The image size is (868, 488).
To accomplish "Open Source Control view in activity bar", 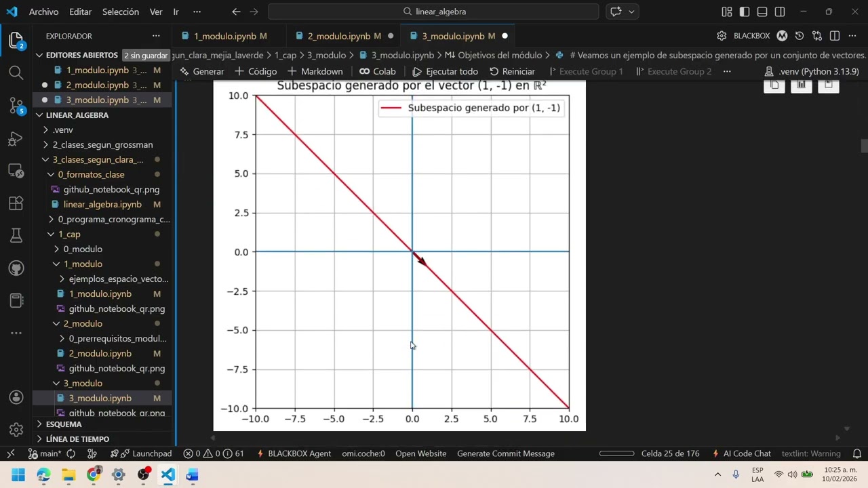I will tap(16, 105).
